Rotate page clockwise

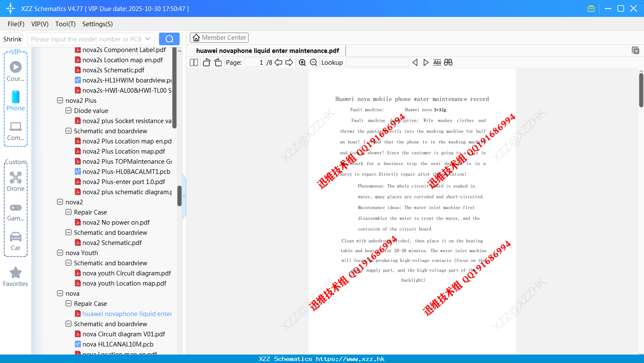pos(218,63)
